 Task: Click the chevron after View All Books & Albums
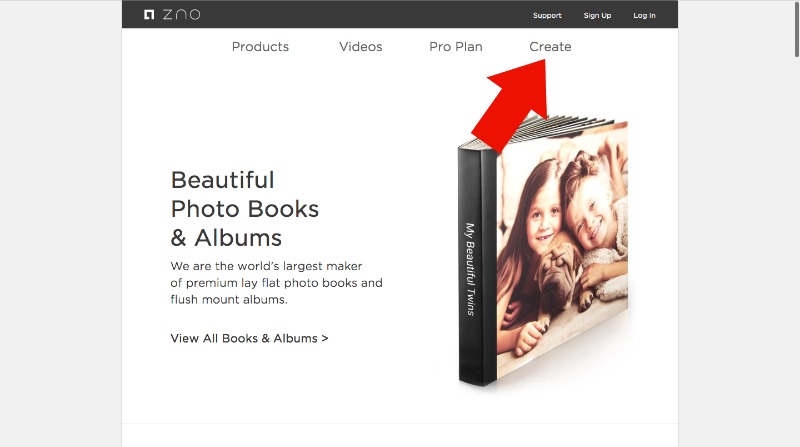tap(325, 338)
